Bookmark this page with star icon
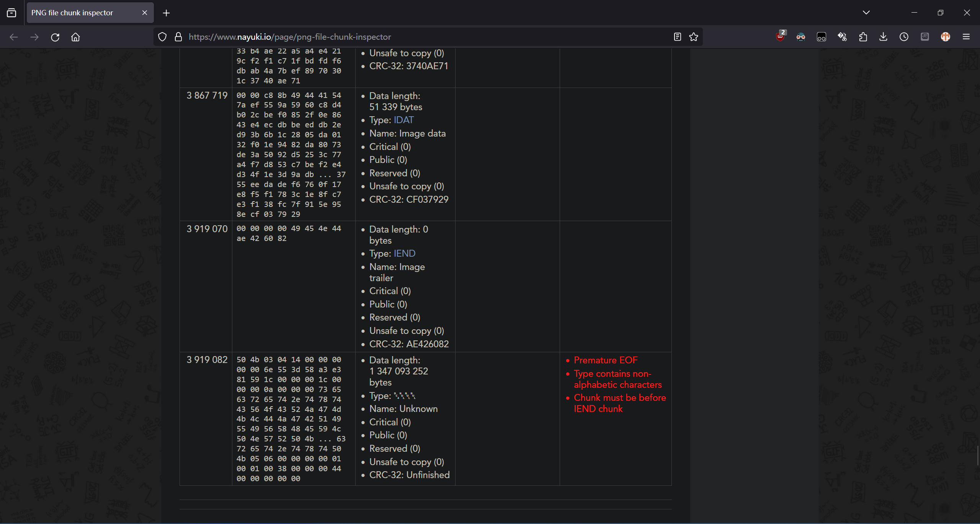980x524 pixels. [694, 37]
